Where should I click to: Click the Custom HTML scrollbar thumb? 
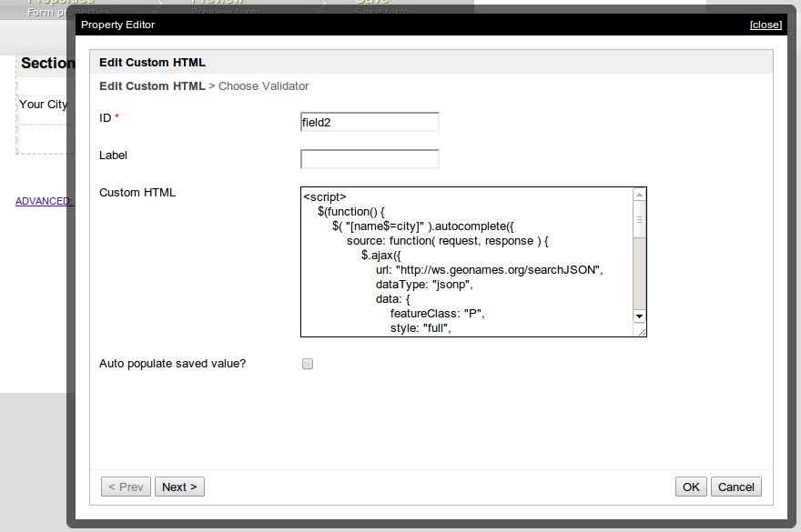(x=639, y=220)
